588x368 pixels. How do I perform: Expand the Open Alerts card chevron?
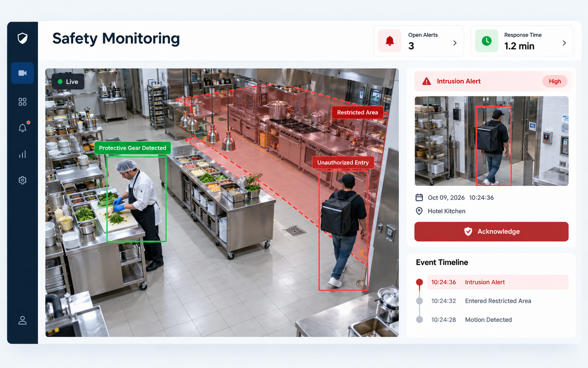(x=455, y=43)
